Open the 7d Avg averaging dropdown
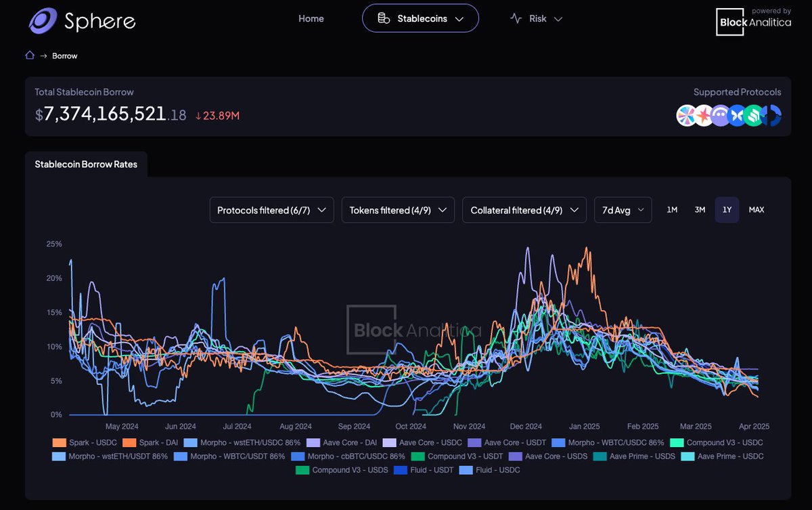This screenshot has height=510, width=812. (x=623, y=210)
